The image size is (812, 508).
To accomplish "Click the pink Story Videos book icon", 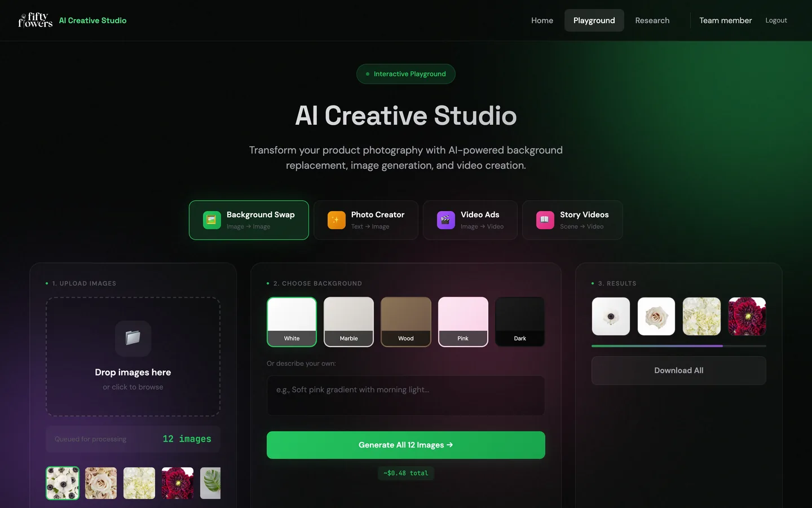I will [x=545, y=220].
